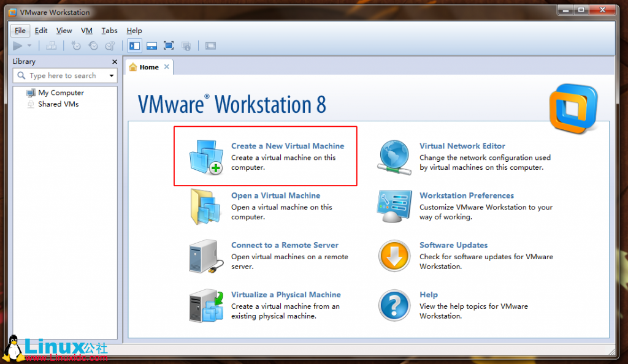Click the Revert to Snapshot toolbar icon

[93, 46]
